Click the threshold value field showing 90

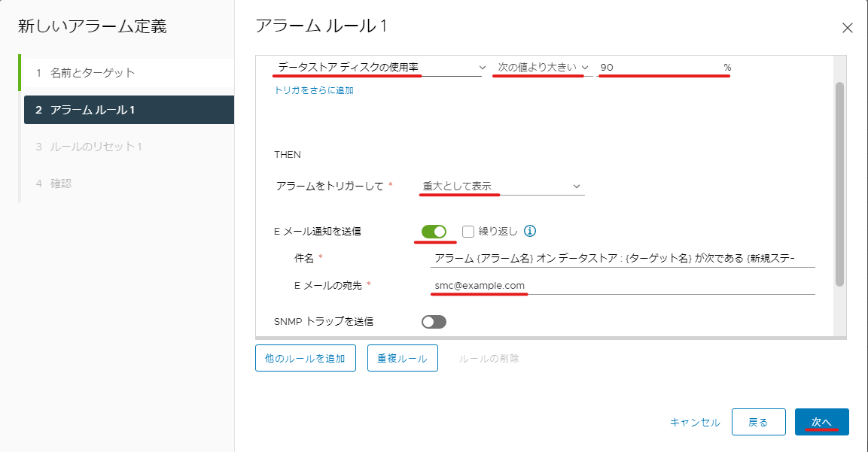coord(659,68)
